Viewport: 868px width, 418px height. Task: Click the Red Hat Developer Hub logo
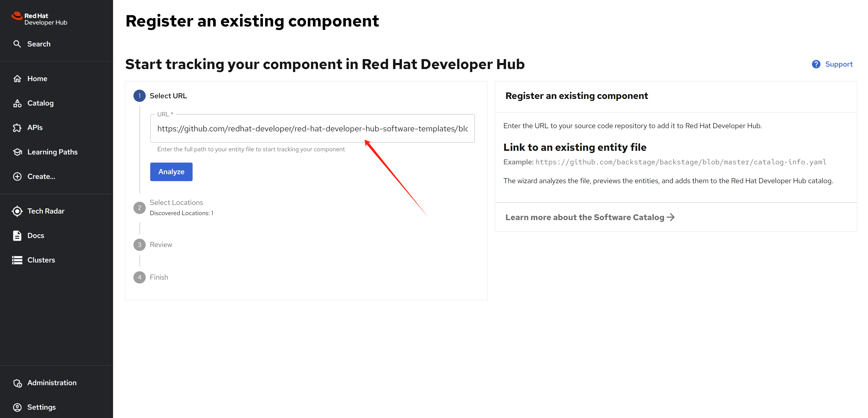point(39,19)
